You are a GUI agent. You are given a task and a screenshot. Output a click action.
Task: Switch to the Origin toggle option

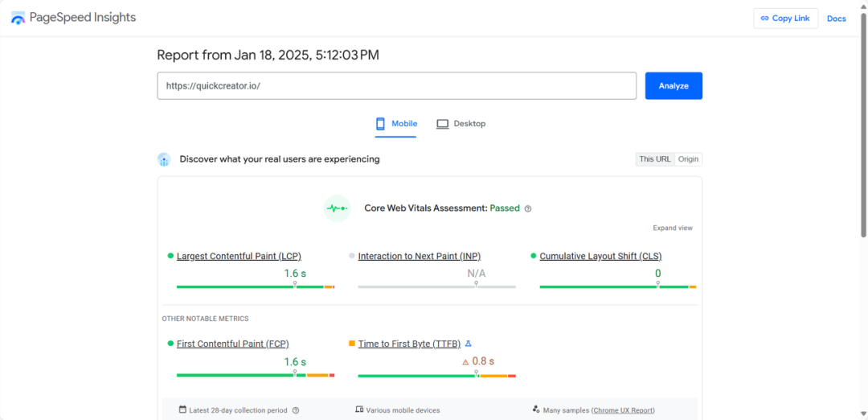(689, 159)
